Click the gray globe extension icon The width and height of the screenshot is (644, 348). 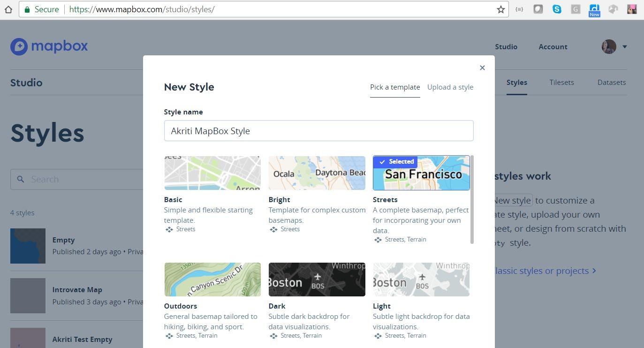click(x=613, y=9)
